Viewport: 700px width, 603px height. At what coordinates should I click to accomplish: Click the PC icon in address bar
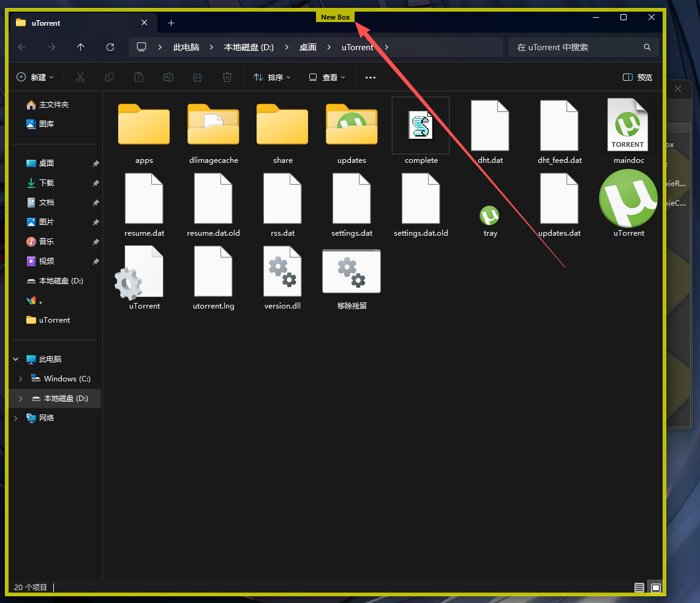coord(141,47)
